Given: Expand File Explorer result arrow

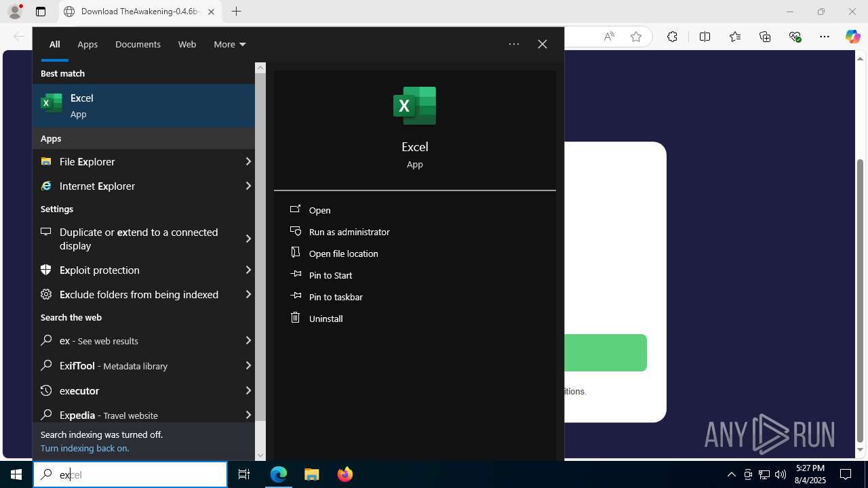Looking at the screenshot, I should click(x=248, y=161).
